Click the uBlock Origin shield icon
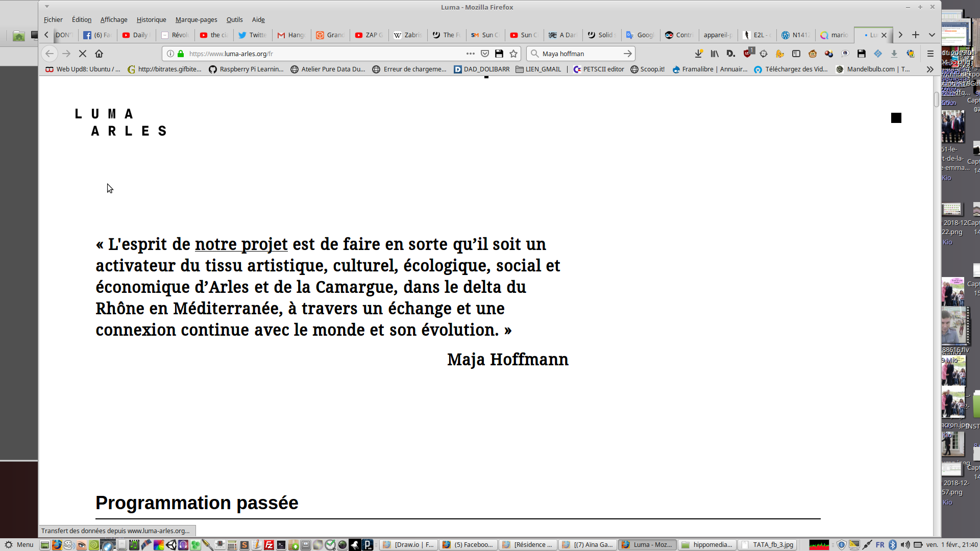This screenshot has width=980, height=551. point(748,54)
